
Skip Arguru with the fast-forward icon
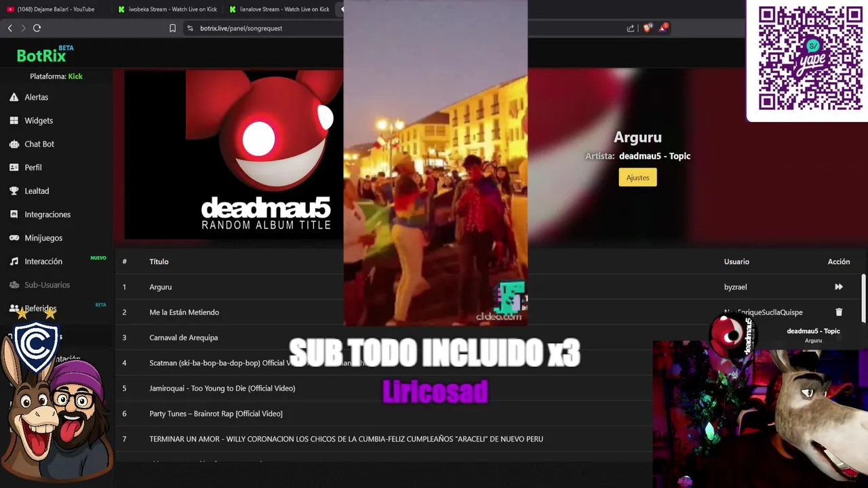[x=839, y=287]
